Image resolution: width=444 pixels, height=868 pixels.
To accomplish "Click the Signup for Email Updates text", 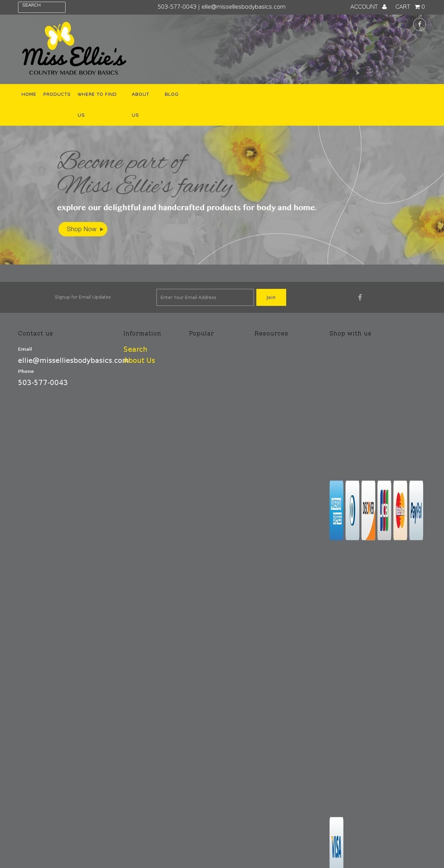I will 83,297.
